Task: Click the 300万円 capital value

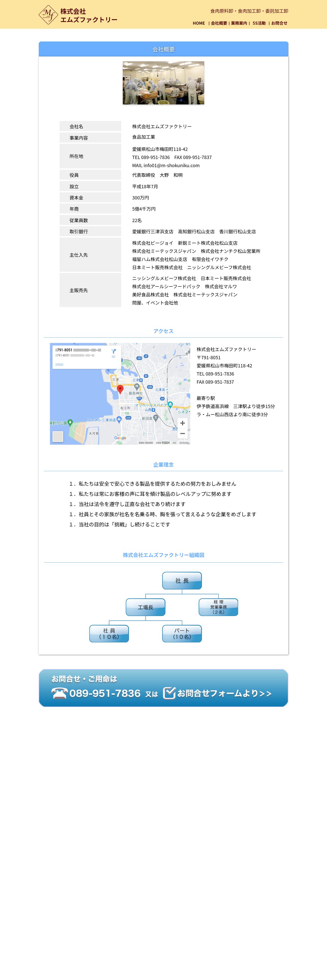Action: coord(141,198)
